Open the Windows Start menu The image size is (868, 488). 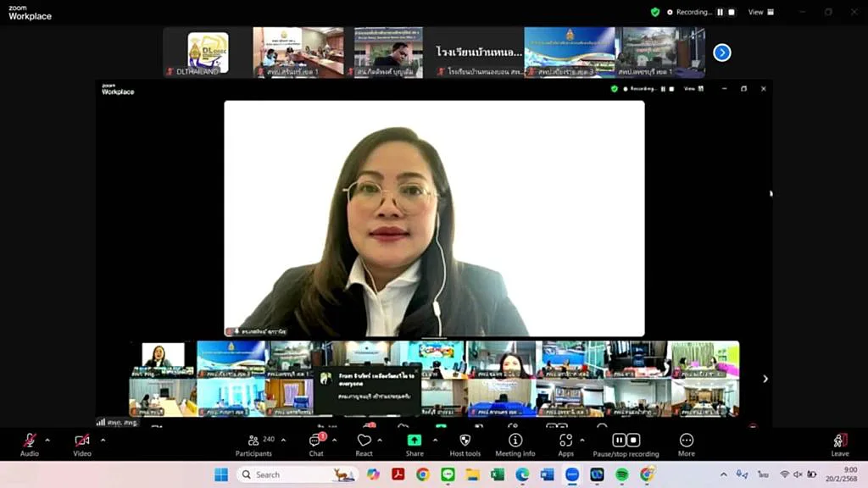pyautogui.click(x=221, y=474)
